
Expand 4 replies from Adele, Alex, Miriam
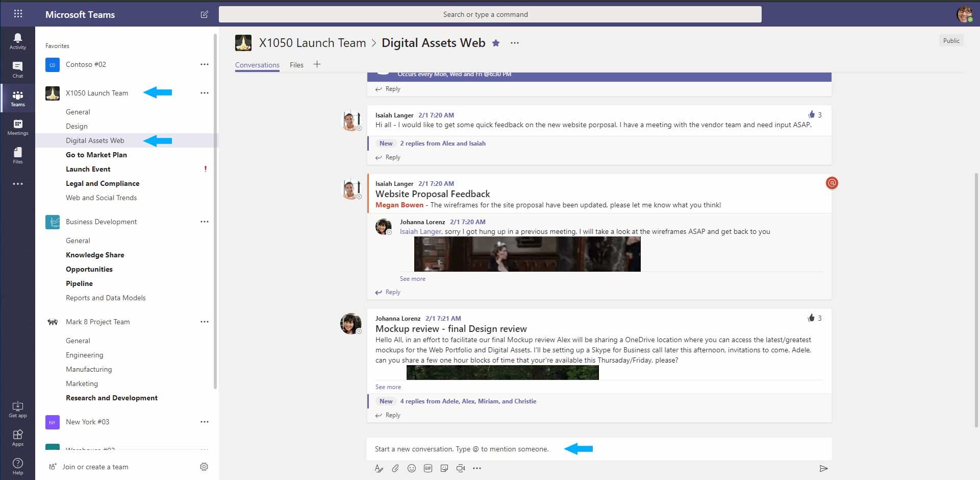[x=468, y=401]
